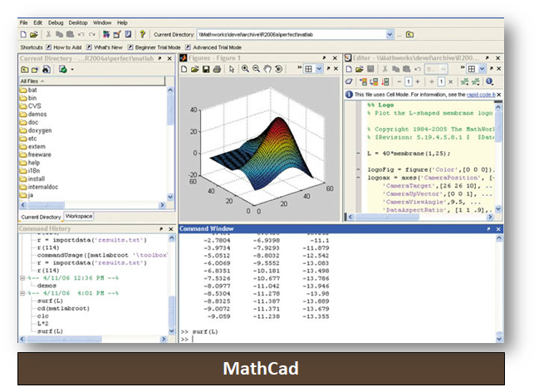Screen dimensions: 539x392
Task: Click surf(L) last entry in Command History
Action: tap(50, 331)
